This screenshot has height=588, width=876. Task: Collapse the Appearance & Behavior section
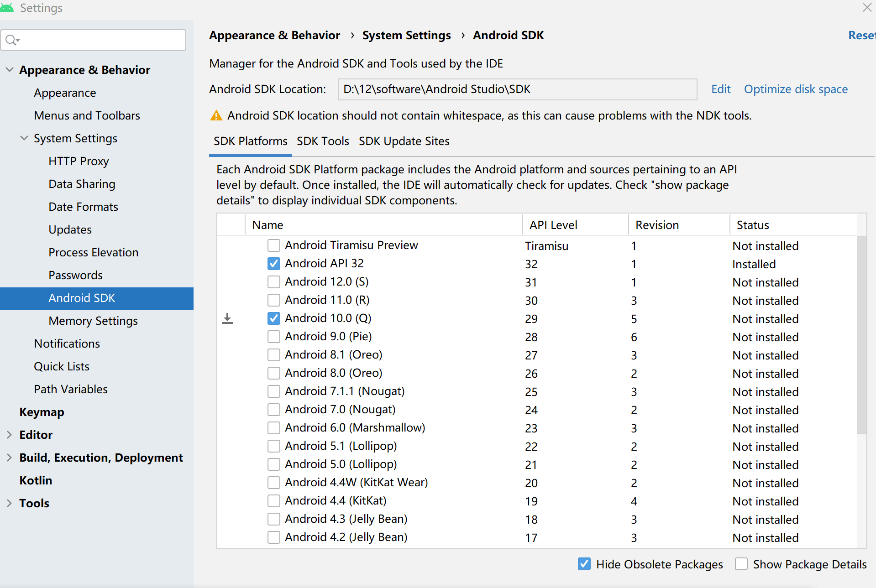pyautogui.click(x=10, y=70)
